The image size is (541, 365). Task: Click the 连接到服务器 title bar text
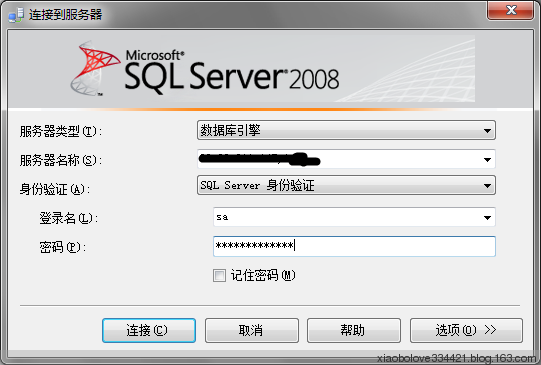point(66,14)
